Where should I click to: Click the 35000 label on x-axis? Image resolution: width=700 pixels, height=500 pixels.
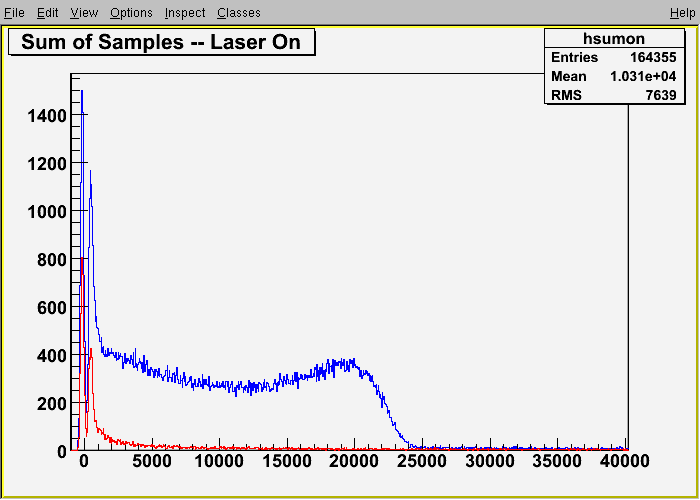coord(558,461)
